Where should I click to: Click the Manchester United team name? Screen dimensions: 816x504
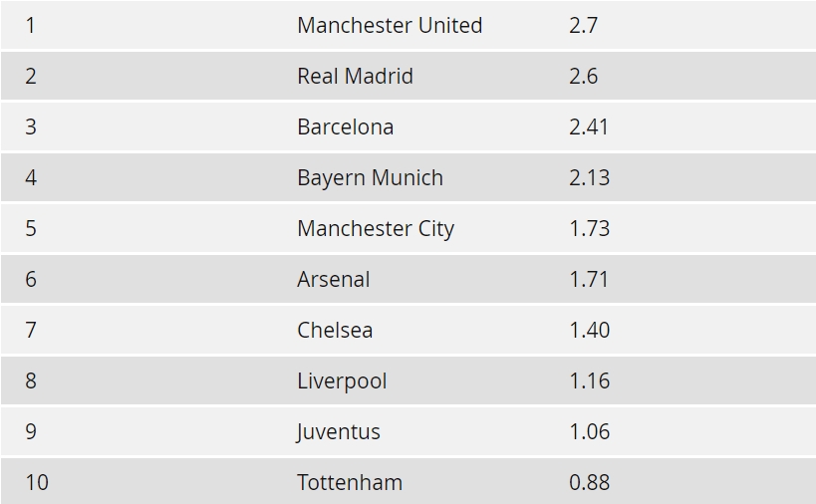click(390, 25)
